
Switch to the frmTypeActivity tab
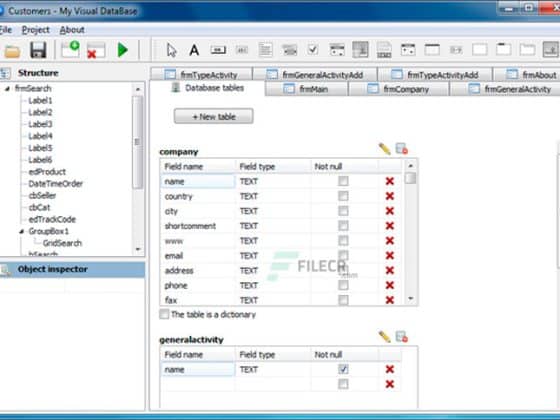201,75
